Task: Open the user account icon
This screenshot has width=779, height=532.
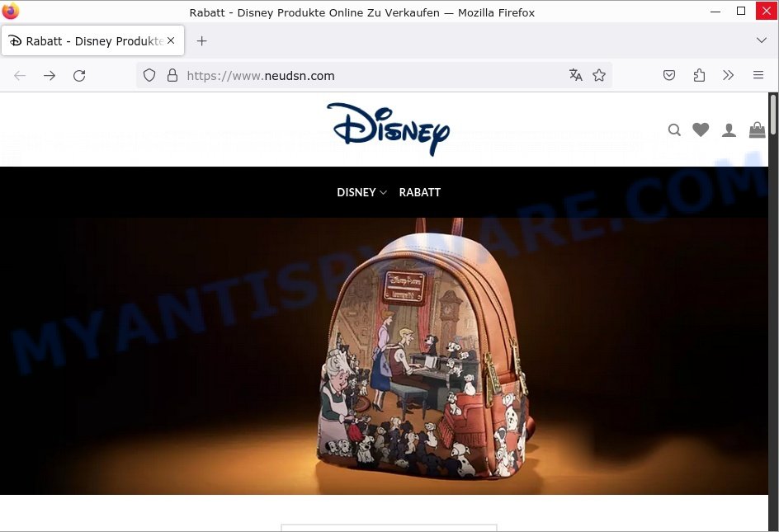Action: (x=729, y=130)
